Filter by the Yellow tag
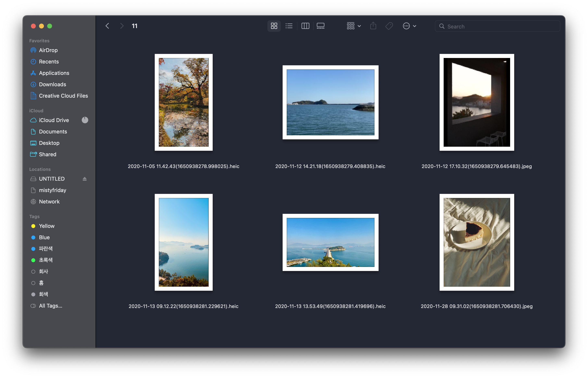This screenshot has width=588, height=378. click(47, 226)
